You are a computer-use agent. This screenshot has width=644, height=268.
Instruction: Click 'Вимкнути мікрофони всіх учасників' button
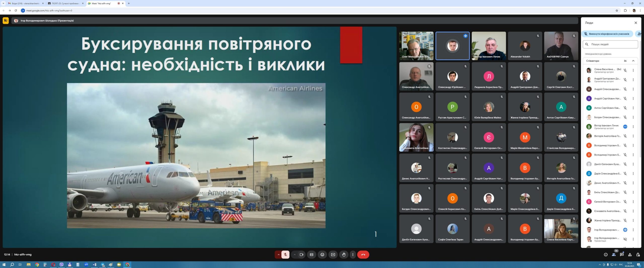click(x=607, y=34)
